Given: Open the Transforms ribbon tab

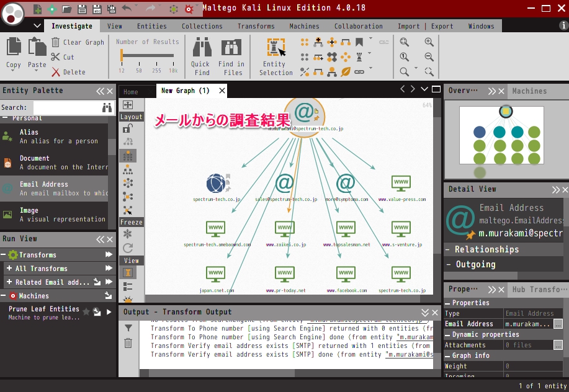Looking at the screenshot, I should 256,26.
